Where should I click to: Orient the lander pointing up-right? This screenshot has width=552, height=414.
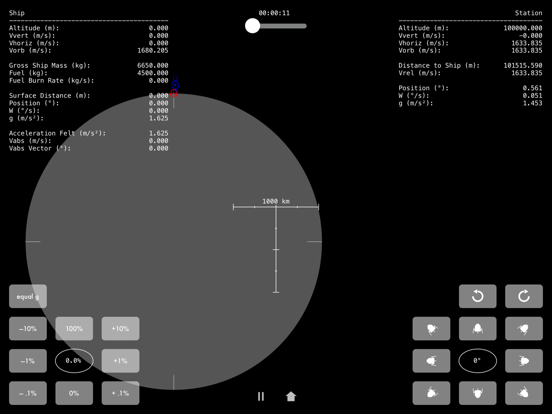click(x=524, y=328)
